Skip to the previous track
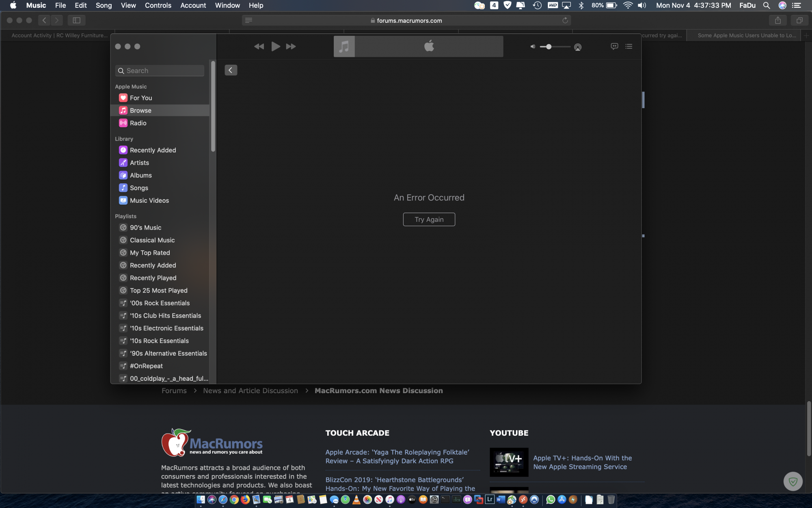Viewport: 812px width, 508px height. [259, 47]
